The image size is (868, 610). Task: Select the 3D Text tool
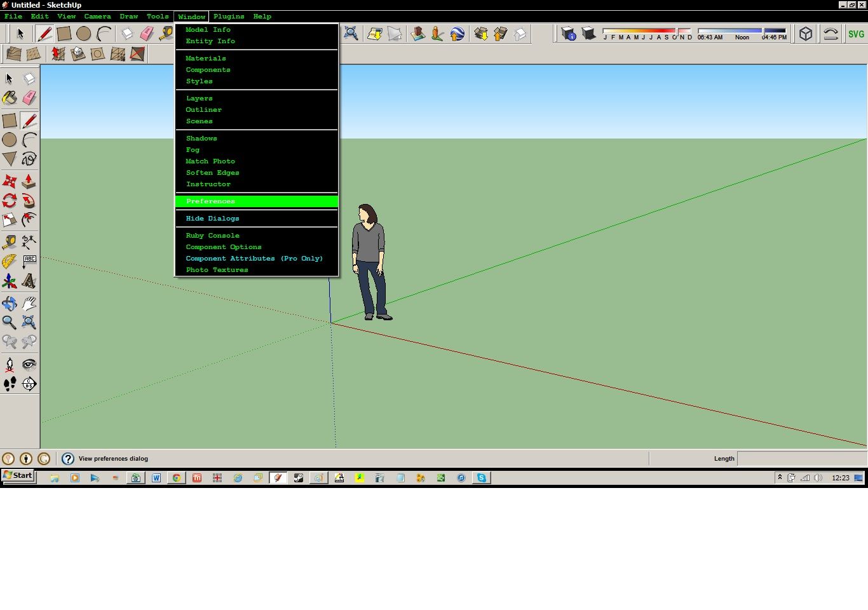point(29,281)
